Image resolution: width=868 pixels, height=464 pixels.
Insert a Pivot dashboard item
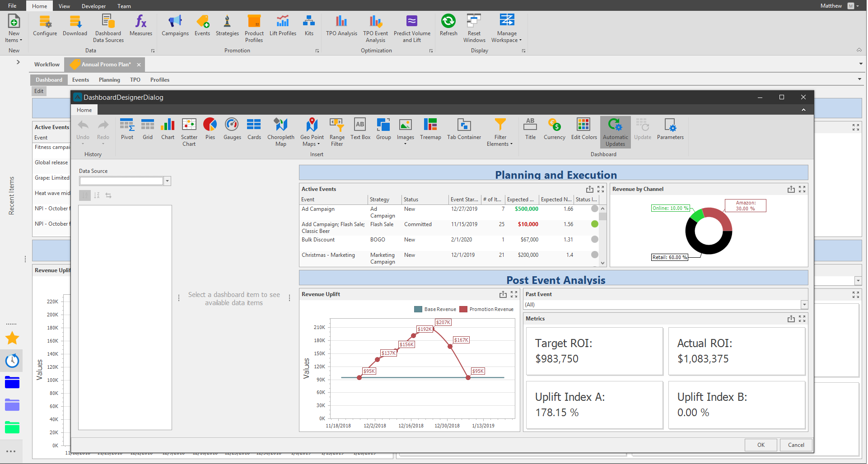(127, 129)
